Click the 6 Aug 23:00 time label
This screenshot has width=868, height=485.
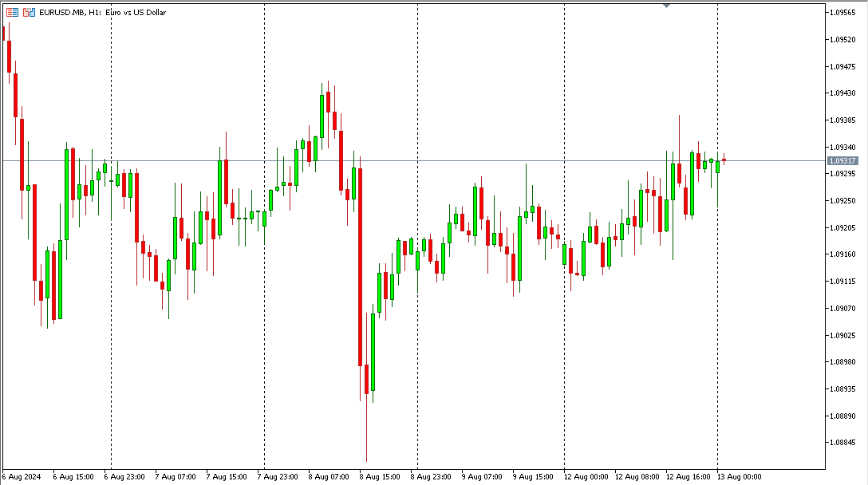[124, 477]
